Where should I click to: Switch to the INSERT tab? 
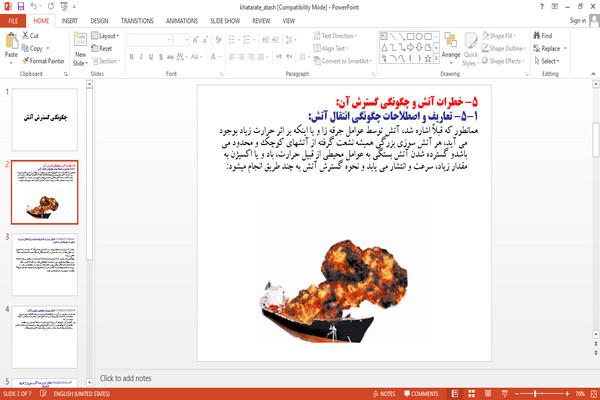pyautogui.click(x=70, y=21)
